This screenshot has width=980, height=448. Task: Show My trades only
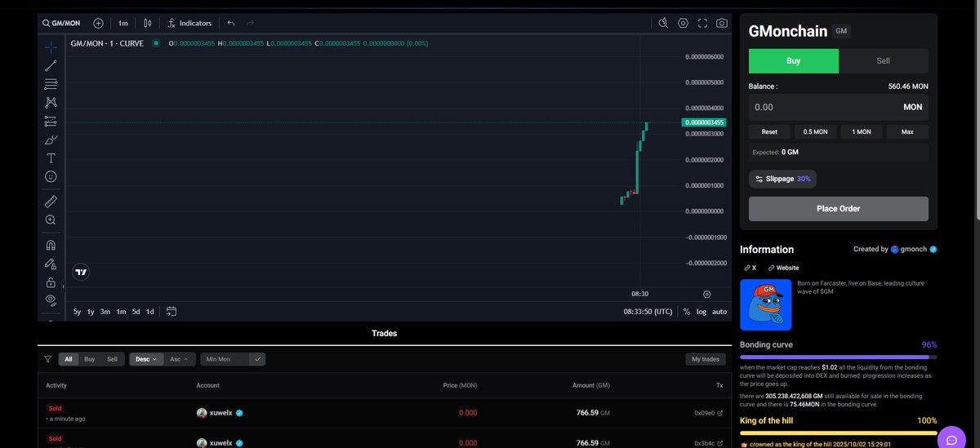[705, 359]
